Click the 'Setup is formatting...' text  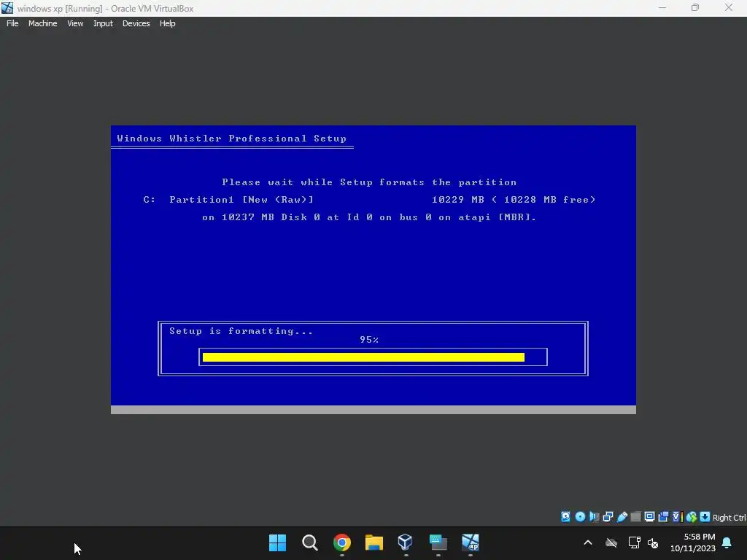pyautogui.click(x=241, y=331)
